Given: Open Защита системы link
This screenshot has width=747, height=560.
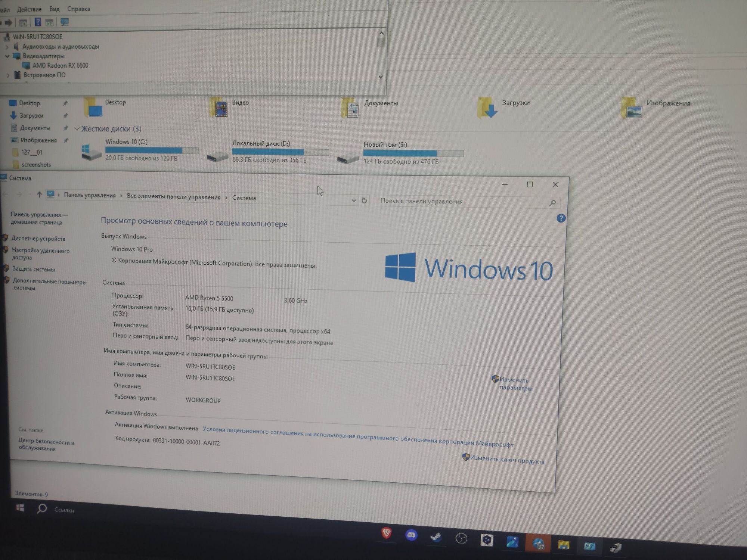Looking at the screenshot, I should 34,269.
